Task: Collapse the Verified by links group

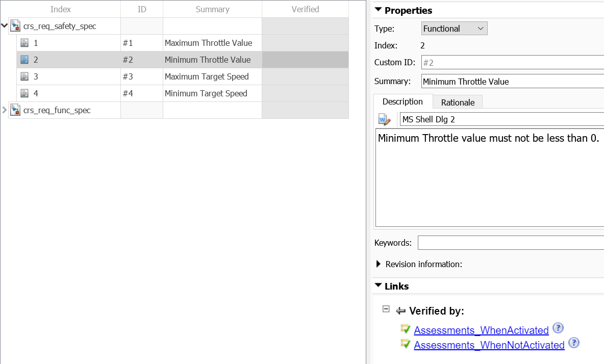Action: click(x=386, y=309)
